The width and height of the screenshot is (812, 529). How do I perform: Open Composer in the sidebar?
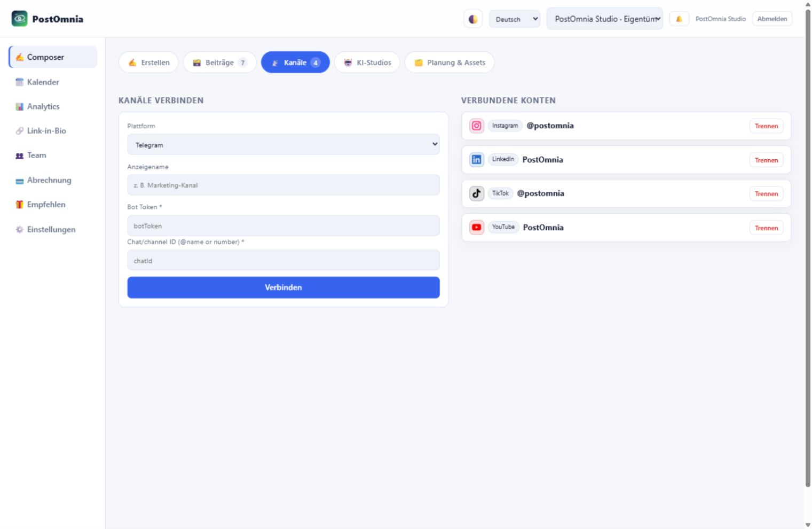[x=53, y=57]
